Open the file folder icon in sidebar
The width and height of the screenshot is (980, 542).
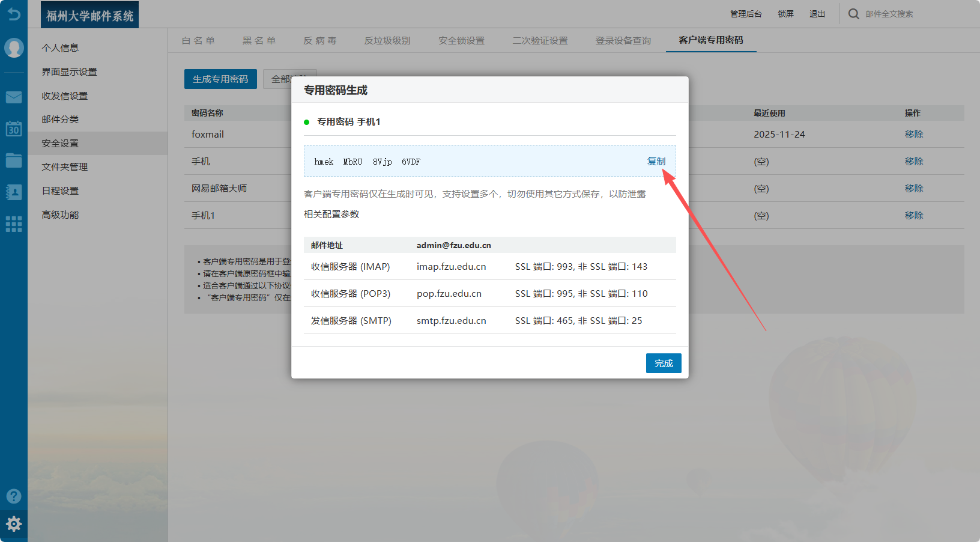[14, 160]
